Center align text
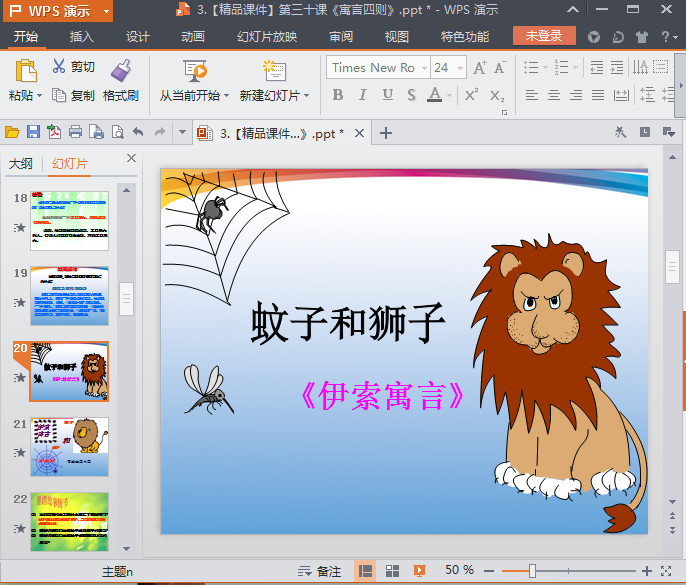The image size is (686, 585). [554, 95]
